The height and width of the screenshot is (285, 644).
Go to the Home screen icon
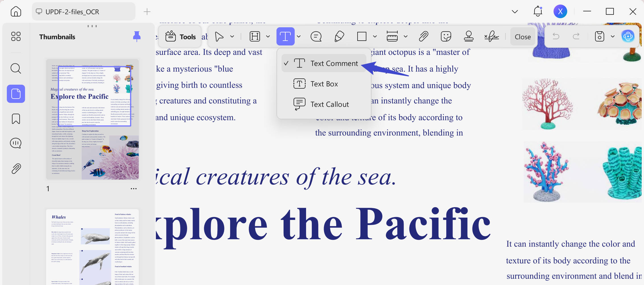click(x=16, y=12)
